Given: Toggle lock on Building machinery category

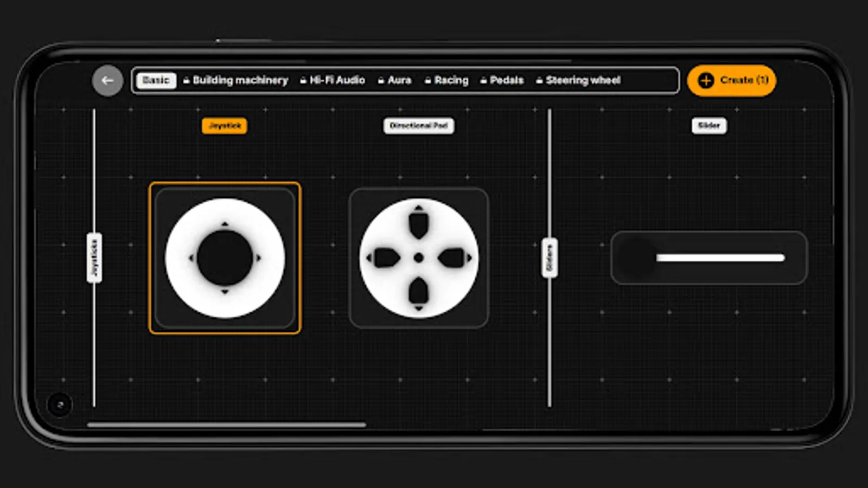Looking at the screenshot, I should pyautogui.click(x=186, y=80).
